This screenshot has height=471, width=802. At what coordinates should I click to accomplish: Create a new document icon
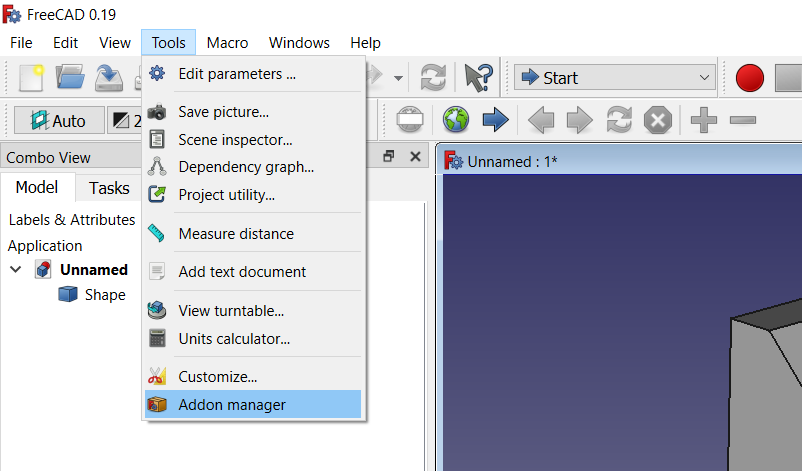click(31, 78)
